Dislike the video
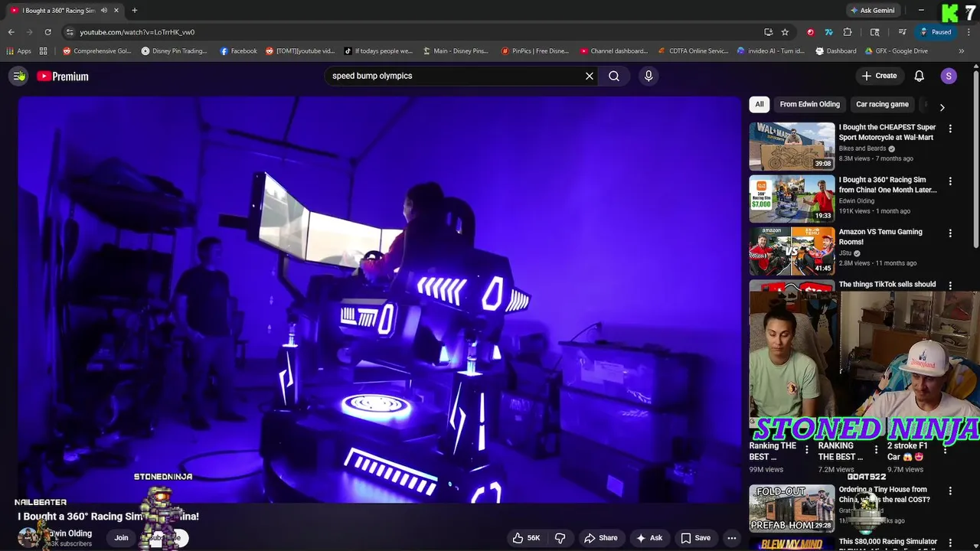The width and height of the screenshot is (980, 551). tap(560, 538)
